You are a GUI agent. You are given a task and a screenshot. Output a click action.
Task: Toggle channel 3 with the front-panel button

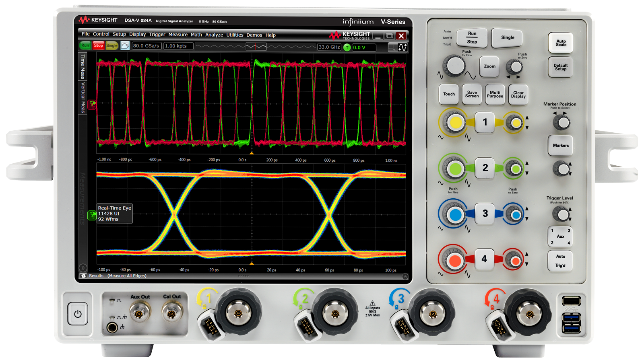485,214
